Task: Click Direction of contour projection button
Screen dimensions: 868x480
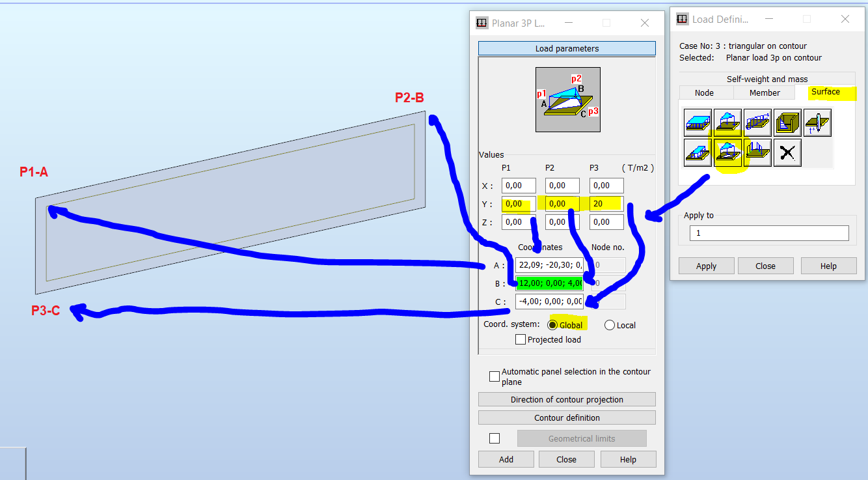Action: pyautogui.click(x=566, y=399)
